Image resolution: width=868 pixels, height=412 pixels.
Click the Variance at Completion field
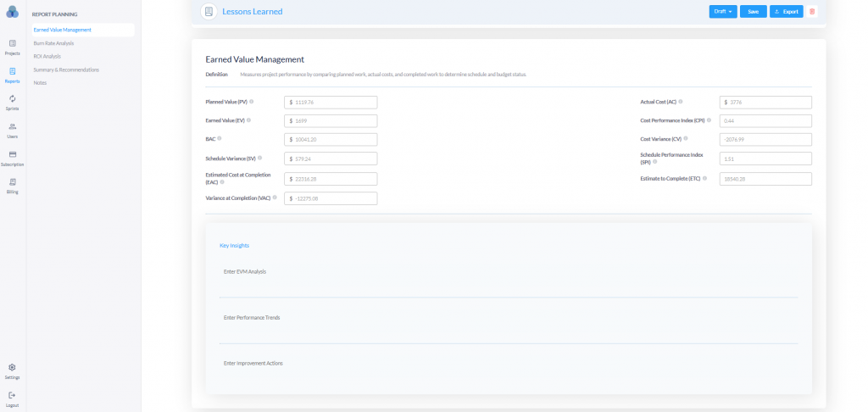331,198
